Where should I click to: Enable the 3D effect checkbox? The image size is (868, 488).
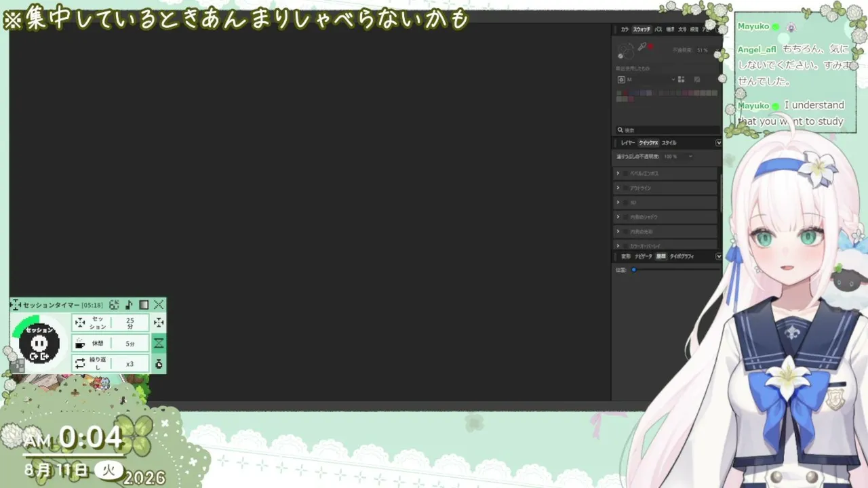point(626,203)
